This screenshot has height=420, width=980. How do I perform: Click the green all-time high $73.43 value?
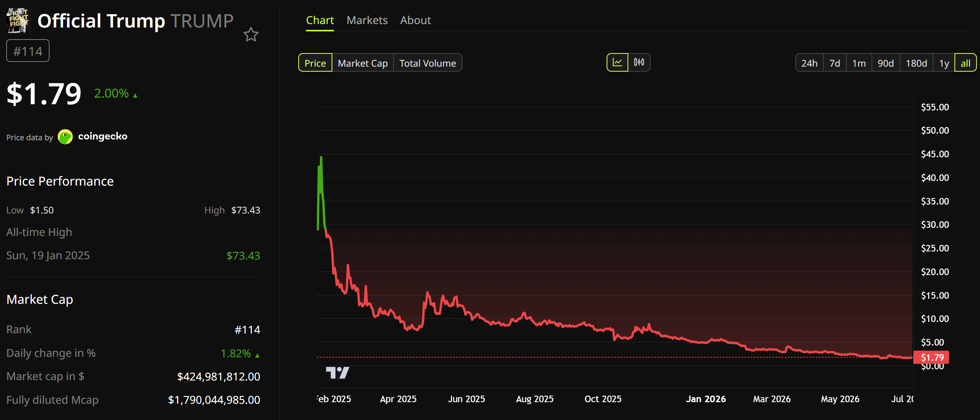click(x=243, y=256)
